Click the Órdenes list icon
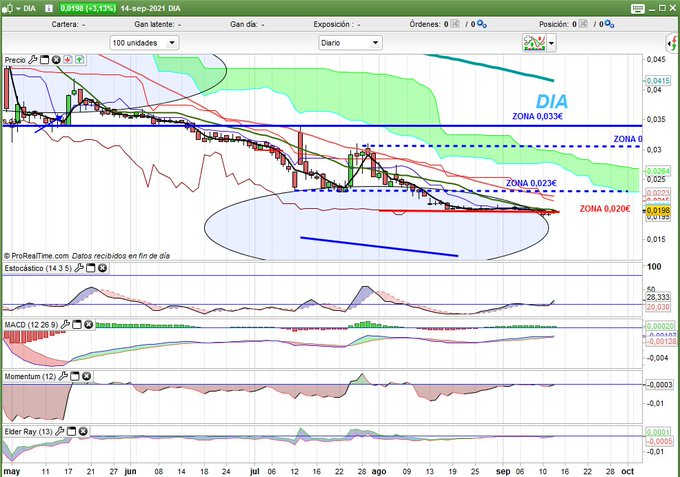 coord(455,24)
